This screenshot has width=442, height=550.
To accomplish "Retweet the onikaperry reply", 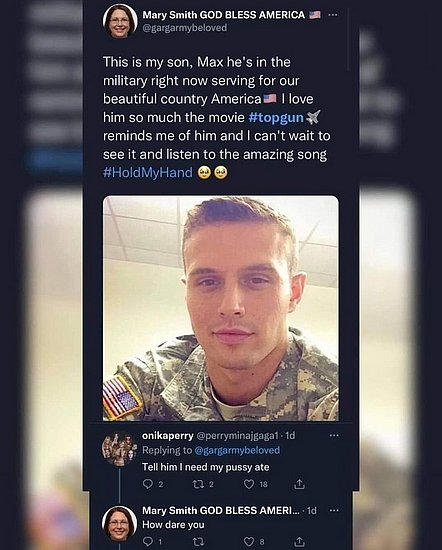I will tap(198, 484).
